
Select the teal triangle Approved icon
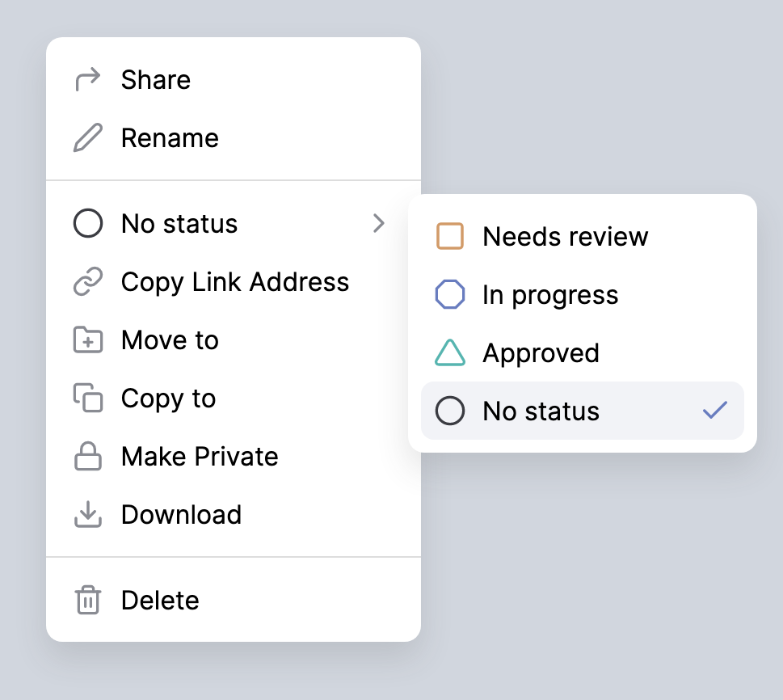tap(450, 352)
